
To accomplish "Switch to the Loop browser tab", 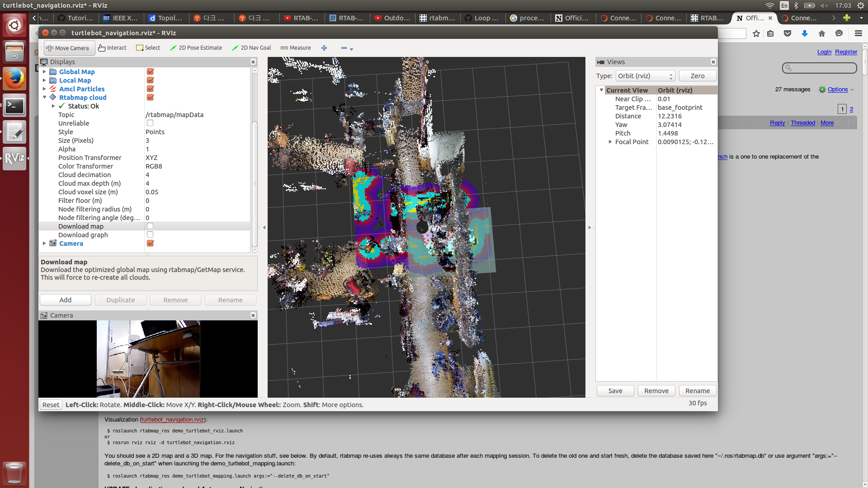I will [482, 18].
